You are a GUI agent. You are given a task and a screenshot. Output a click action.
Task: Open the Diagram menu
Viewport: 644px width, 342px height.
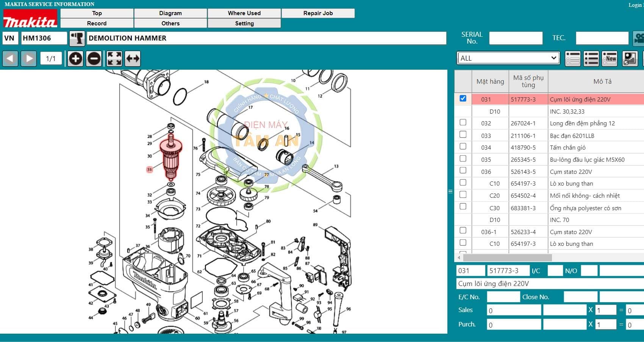click(170, 13)
